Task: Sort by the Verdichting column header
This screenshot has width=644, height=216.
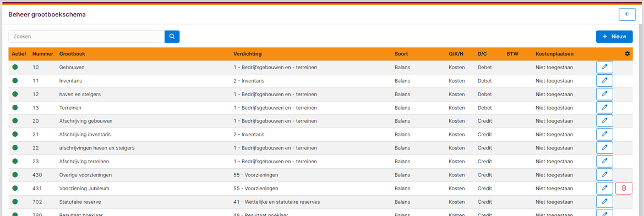Action: pos(247,54)
